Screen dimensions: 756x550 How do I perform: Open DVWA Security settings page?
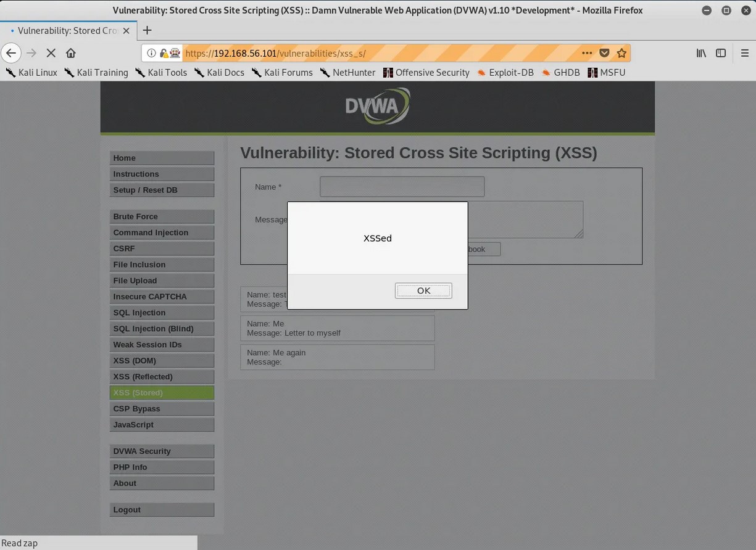tap(162, 451)
